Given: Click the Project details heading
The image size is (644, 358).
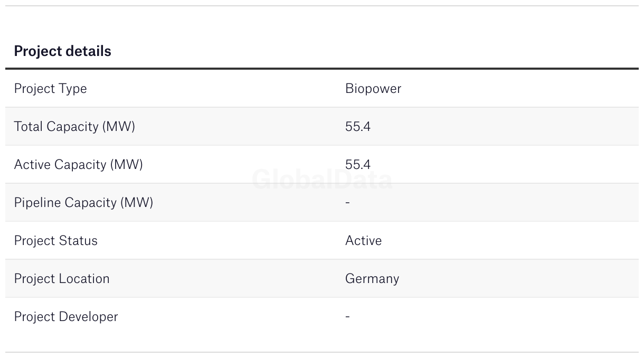Looking at the screenshot, I should point(62,51).
